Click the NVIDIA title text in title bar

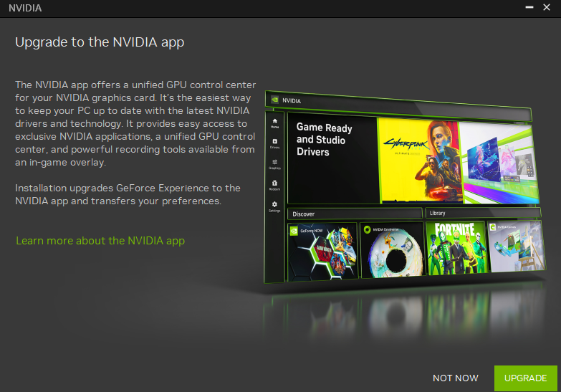coord(25,8)
